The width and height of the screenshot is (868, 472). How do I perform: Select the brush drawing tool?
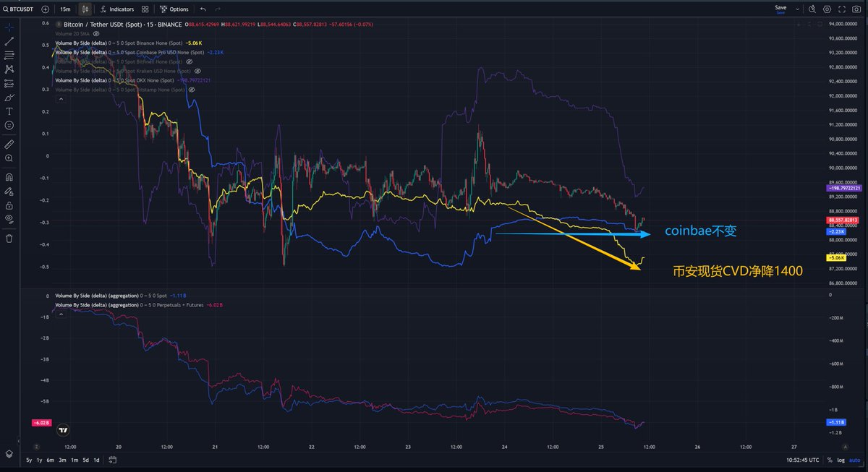9,98
